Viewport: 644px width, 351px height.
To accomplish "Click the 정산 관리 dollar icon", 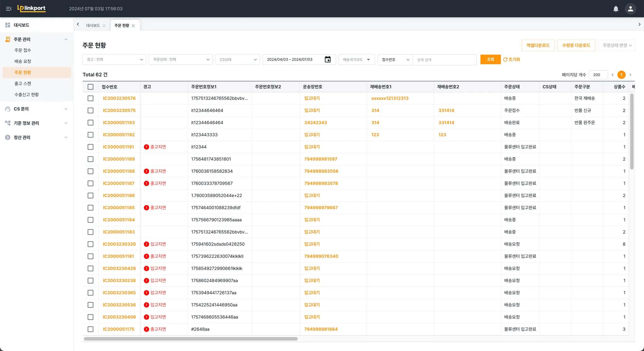I will tap(8, 137).
